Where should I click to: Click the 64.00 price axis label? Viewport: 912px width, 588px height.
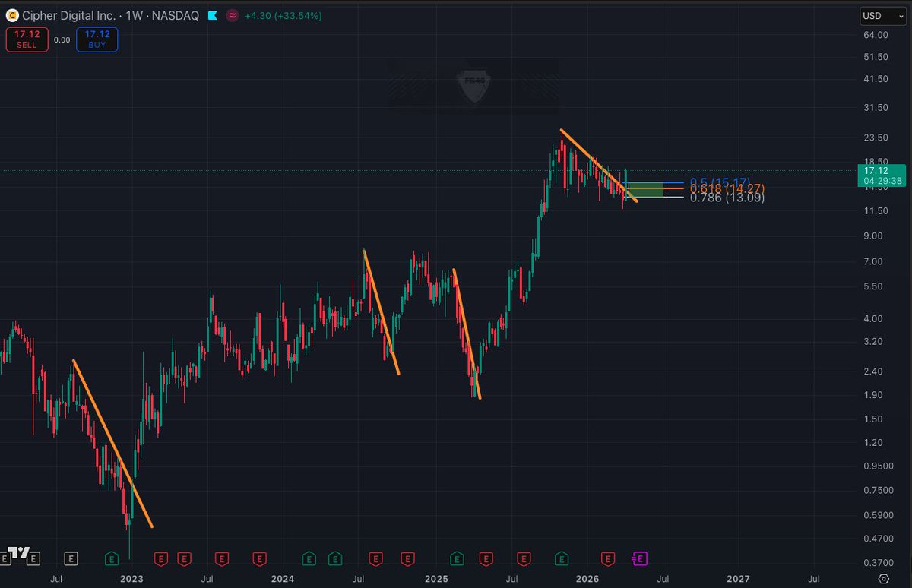click(x=876, y=35)
